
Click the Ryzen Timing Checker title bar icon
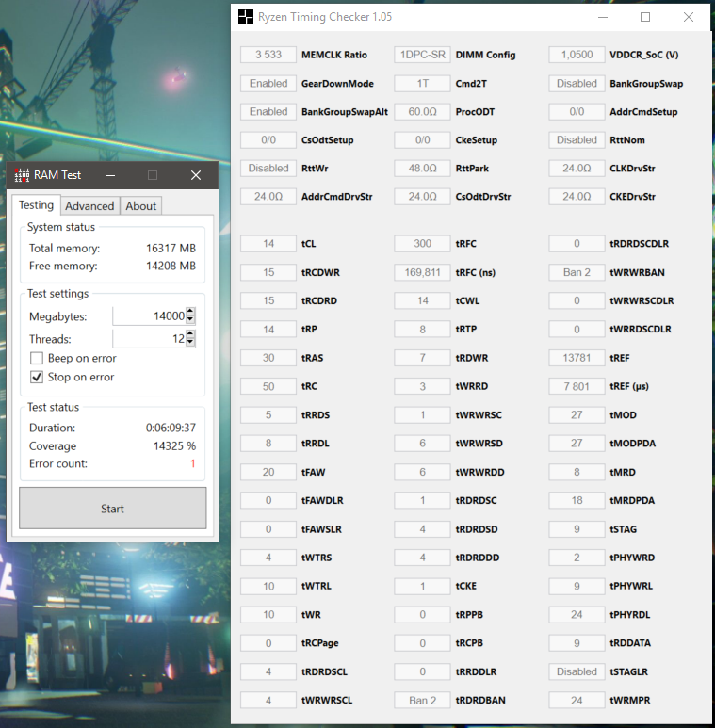point(246,17)
